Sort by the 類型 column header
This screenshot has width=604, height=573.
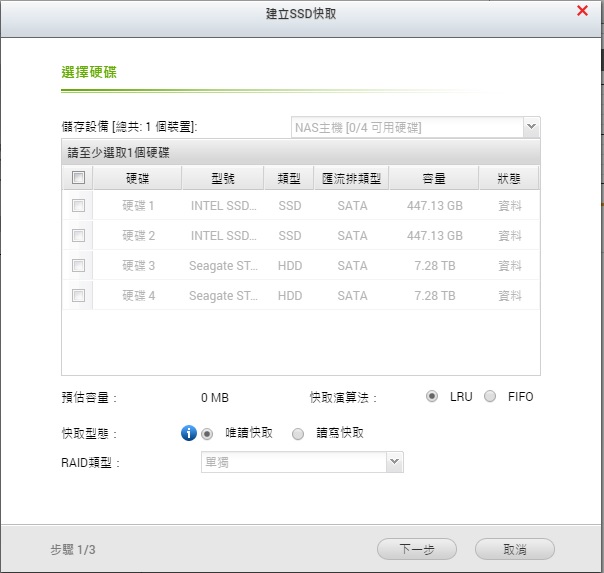(289, 178)
